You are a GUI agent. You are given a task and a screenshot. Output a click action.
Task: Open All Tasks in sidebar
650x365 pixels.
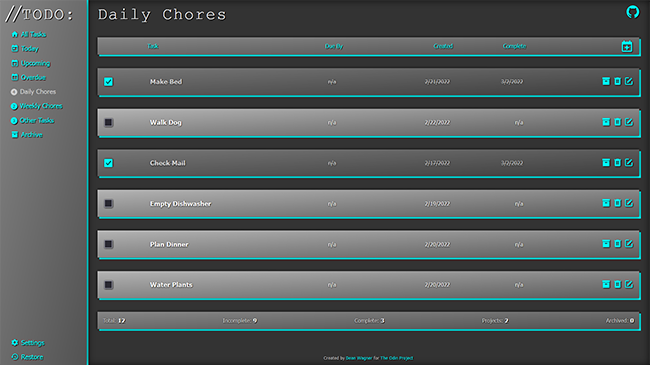29,34
